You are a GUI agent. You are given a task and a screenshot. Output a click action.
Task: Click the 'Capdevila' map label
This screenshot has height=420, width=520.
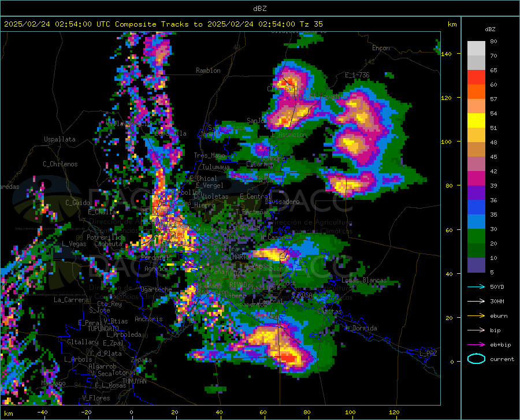pyautogui.click(x=170, y=133)
